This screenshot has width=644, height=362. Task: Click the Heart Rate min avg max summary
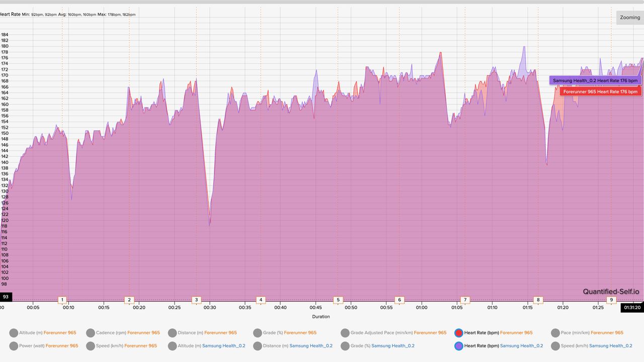click(67, 15)
